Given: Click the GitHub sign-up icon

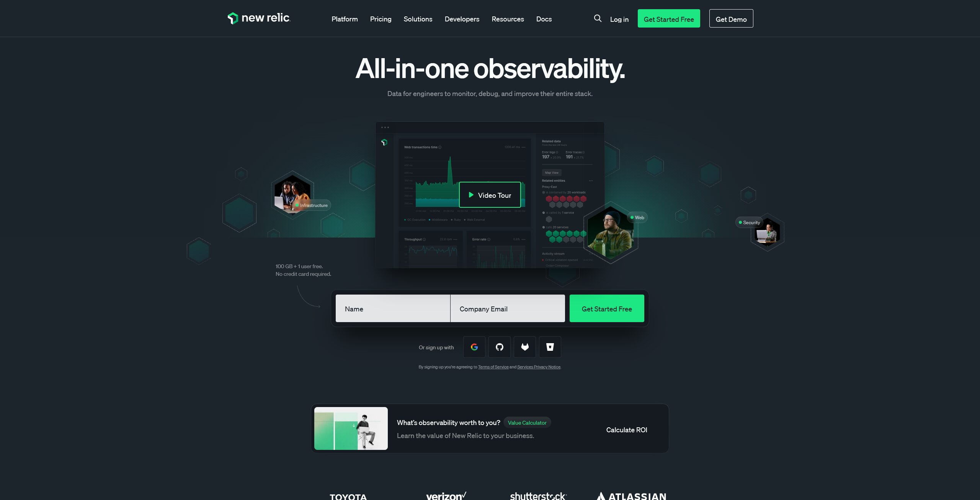Looking at the screenshot, I should (500, 347).
